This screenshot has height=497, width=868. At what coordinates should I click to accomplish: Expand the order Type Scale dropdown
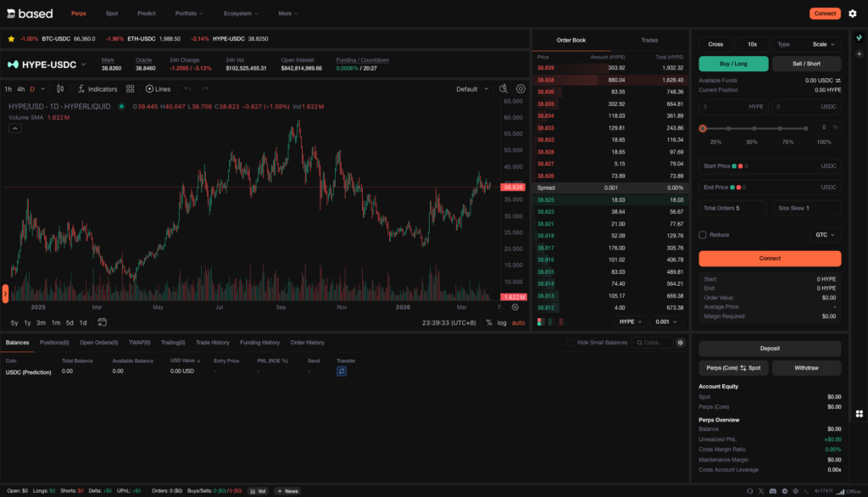[818, 44]
